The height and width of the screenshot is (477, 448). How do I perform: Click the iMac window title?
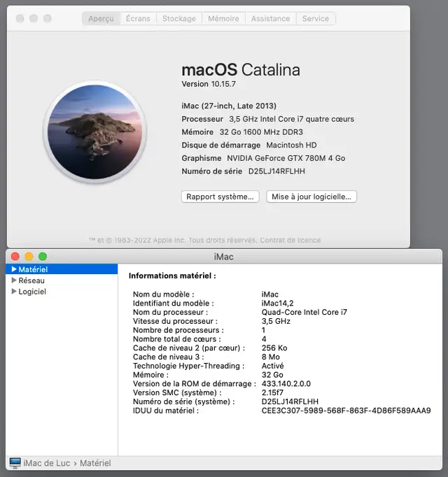[223, 257]
